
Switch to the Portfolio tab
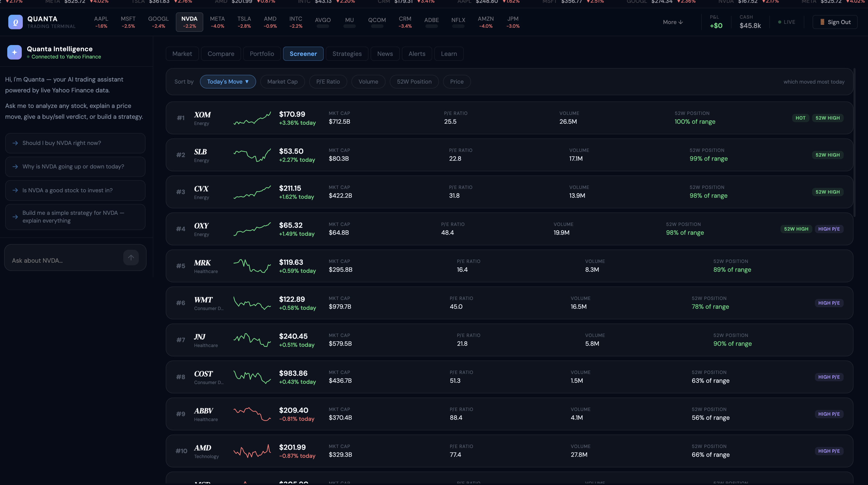[262, 54]
